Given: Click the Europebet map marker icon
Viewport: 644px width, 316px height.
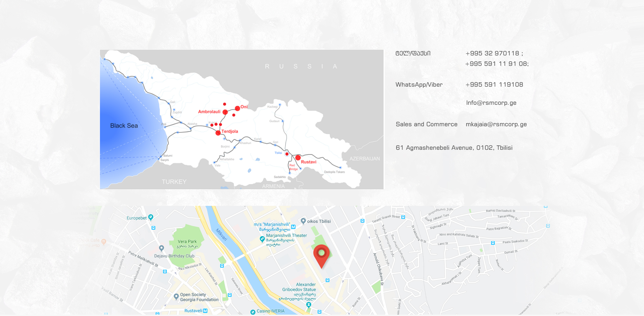Looking at the screenshot, I should click(x=151, y=217).
